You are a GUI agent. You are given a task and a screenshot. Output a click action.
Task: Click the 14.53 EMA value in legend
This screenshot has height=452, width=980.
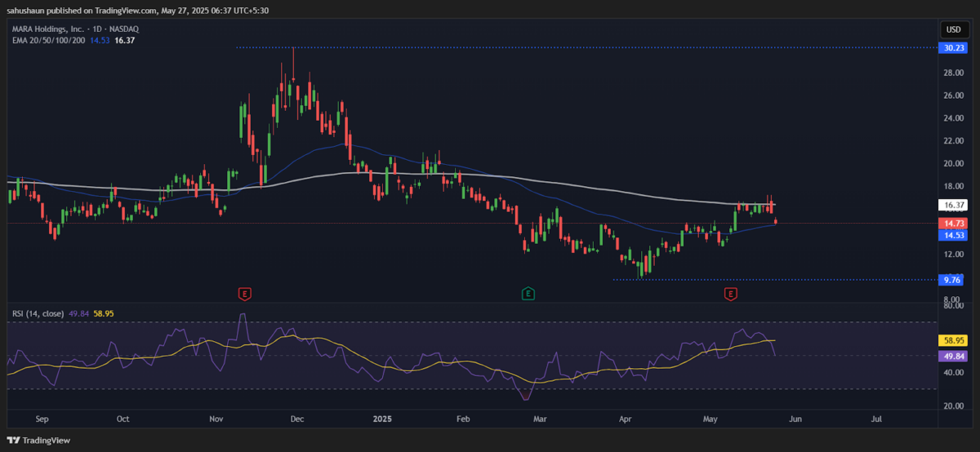point(100,41)
